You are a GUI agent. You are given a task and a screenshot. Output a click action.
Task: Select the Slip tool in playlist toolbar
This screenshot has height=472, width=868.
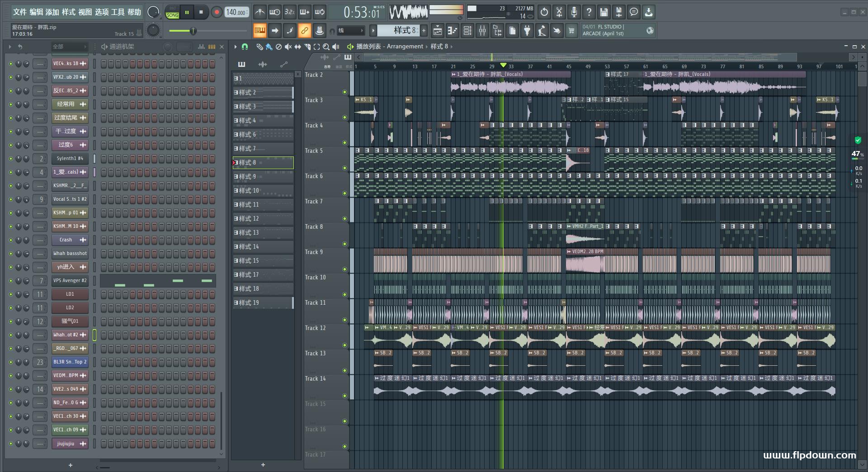click(x=297, y=47)
